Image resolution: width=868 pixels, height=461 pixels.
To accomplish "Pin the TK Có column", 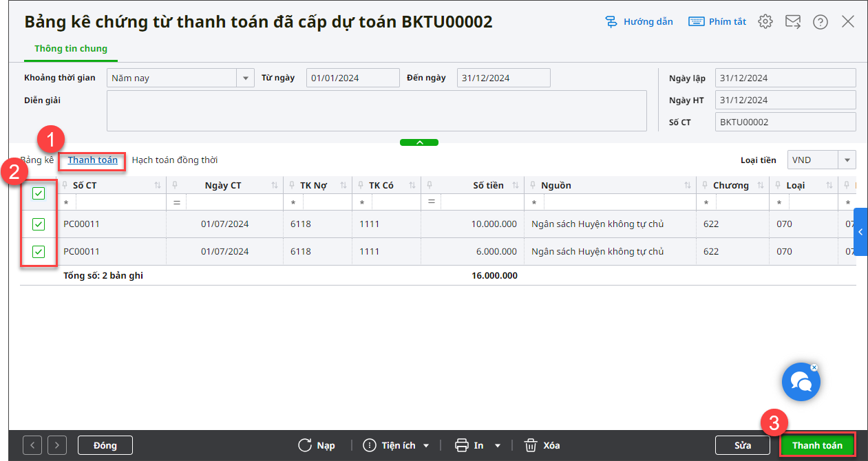I will 361,185.
